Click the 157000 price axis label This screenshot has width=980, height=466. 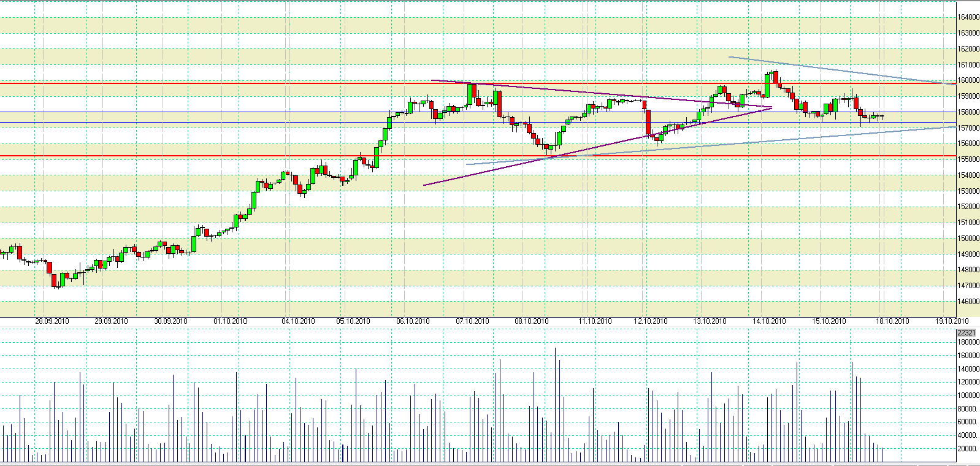point(968,128)
